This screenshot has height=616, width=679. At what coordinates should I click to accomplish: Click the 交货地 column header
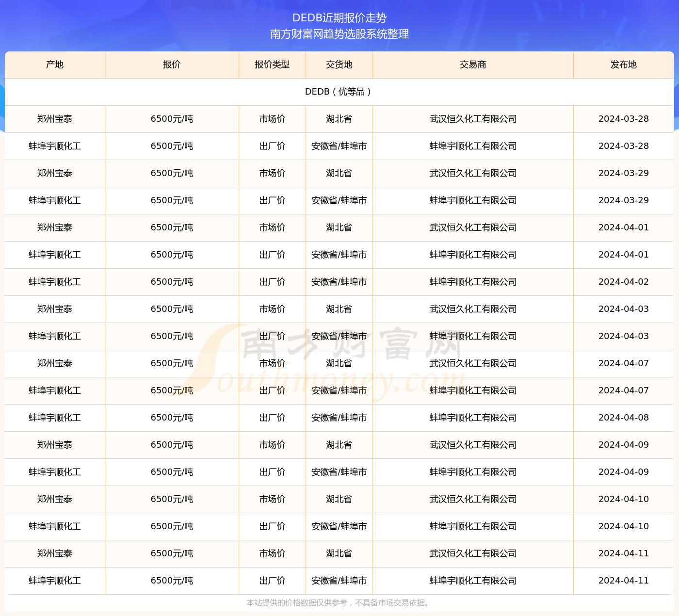(339, 65)
